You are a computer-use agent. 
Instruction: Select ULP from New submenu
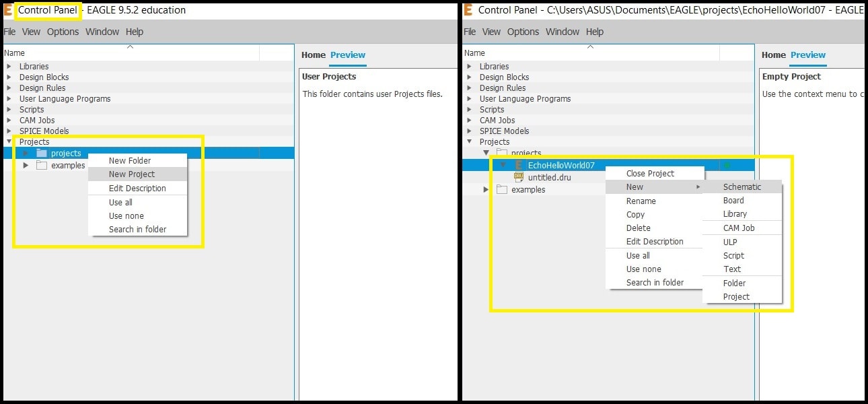pyautogui.click(x=742, y=242)
